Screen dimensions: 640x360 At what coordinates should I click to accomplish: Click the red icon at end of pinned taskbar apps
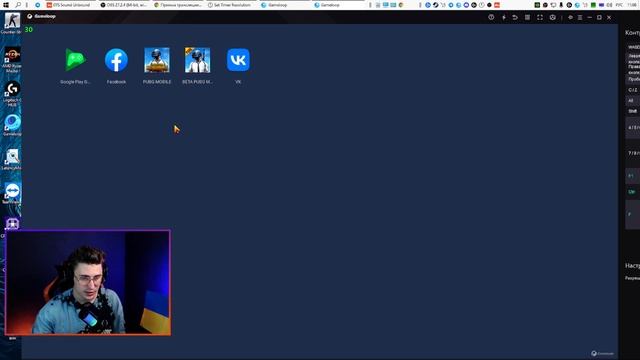point(497,5)
